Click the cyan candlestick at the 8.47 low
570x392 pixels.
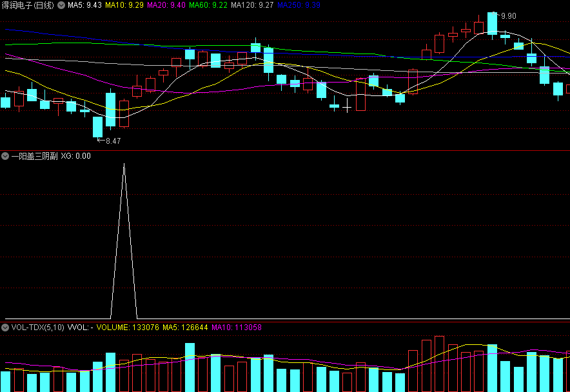coord(97,127)
